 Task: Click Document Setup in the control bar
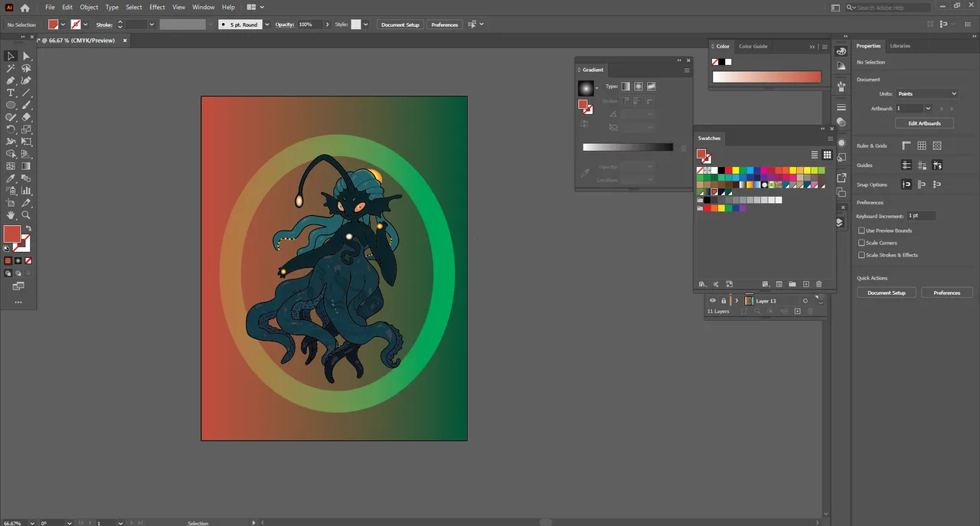pyautogui.click(x=400, y=25)
